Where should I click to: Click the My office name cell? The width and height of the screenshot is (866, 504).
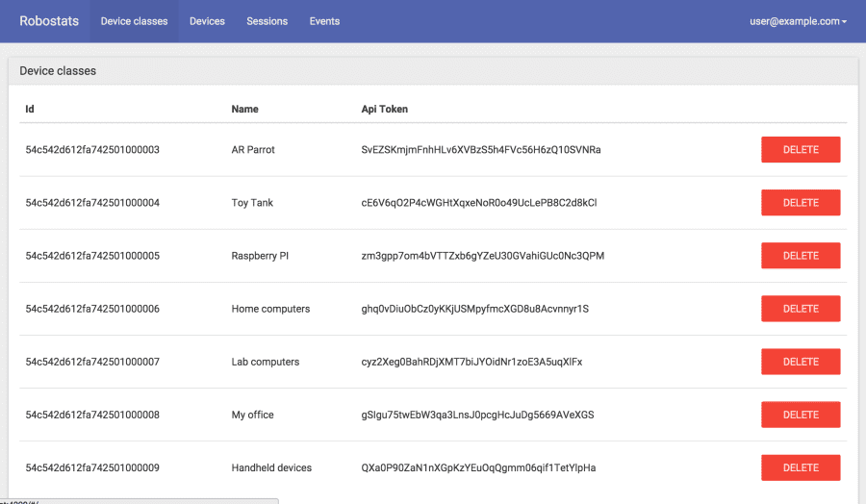coord(252,415)
